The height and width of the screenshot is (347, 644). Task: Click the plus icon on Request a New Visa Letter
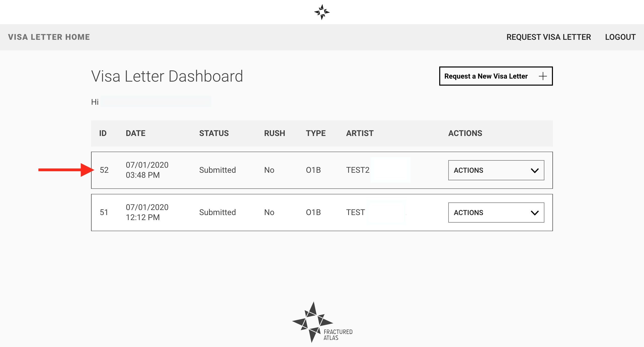543,76
